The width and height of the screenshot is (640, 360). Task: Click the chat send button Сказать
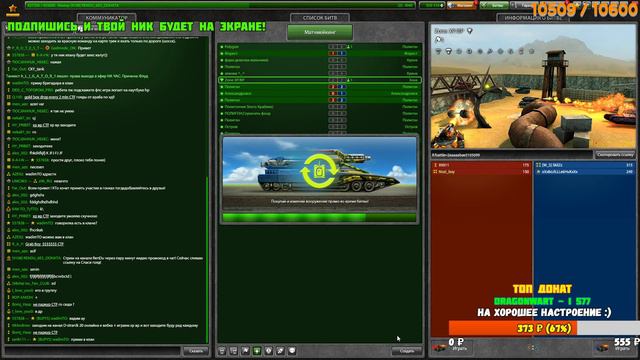pyautogui.click(x=196, y=351)
